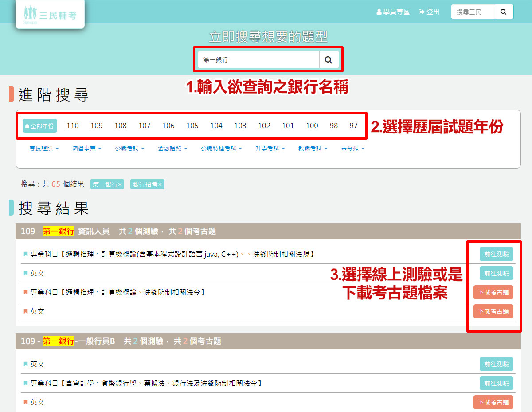This screenshot has width=532, height=412.
Task: Select year 105 filter
Action: (x=192, y=126)
